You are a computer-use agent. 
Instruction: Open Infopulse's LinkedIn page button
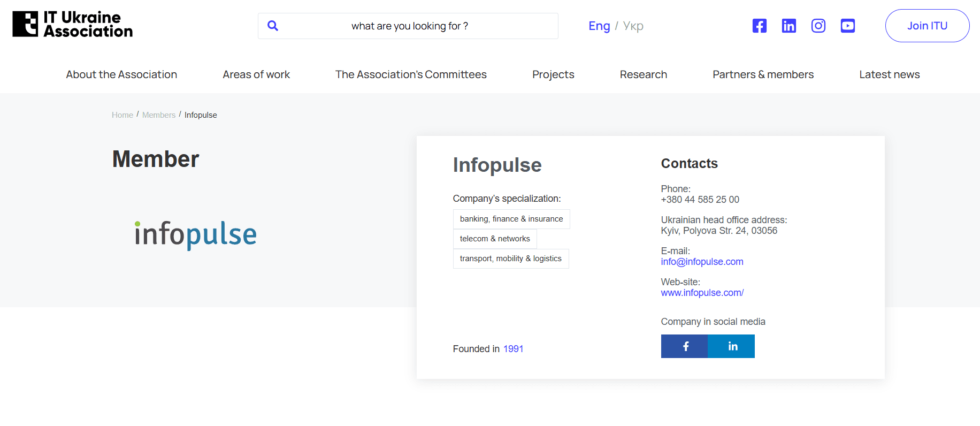[x=731, y=346]
